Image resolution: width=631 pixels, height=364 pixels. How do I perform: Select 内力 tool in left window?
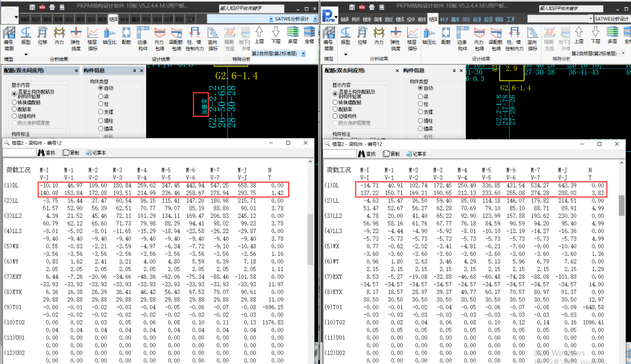pos(59,36)
